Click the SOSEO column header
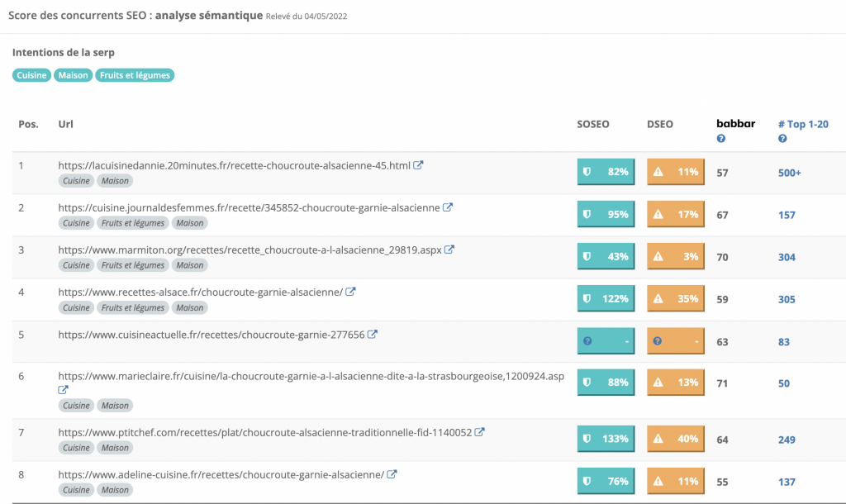Screen dimensions: 846x504 (593, 124)
